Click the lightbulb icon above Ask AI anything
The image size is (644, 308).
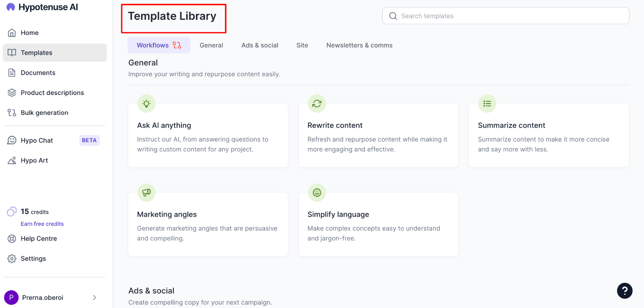146,104
